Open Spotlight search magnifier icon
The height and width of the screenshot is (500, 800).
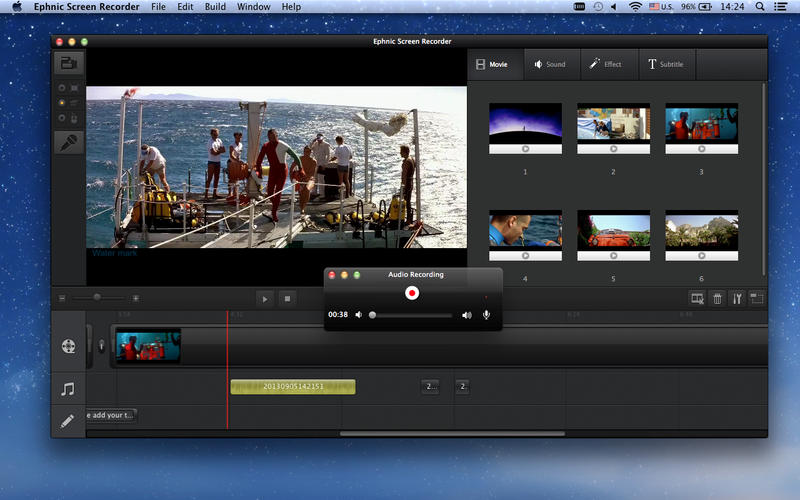pyautogui.click(x=760, y=7)
